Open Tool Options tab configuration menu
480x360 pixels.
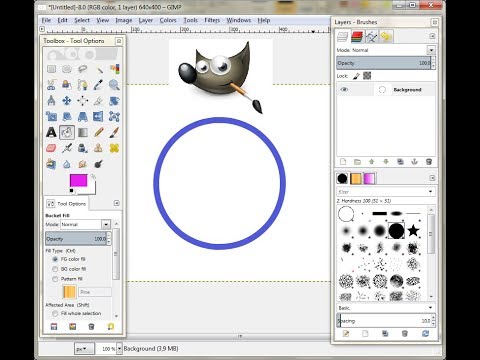[x=117, y=203]
